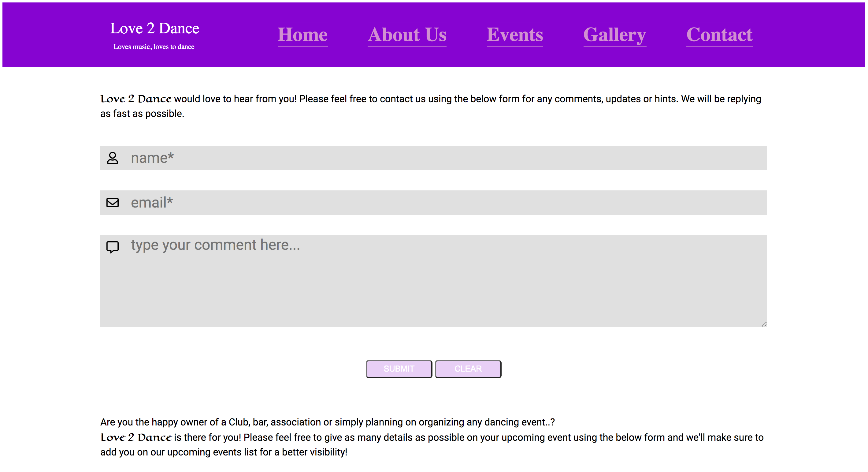Click the About Us menu item
This screenshot has height=472, width=868.
click(x=407, y=34)
